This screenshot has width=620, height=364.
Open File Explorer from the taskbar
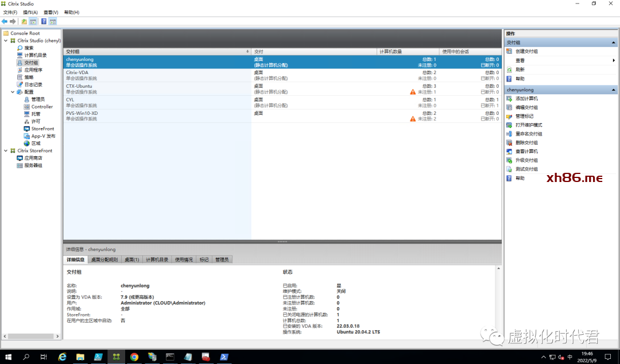click(80, 357)
